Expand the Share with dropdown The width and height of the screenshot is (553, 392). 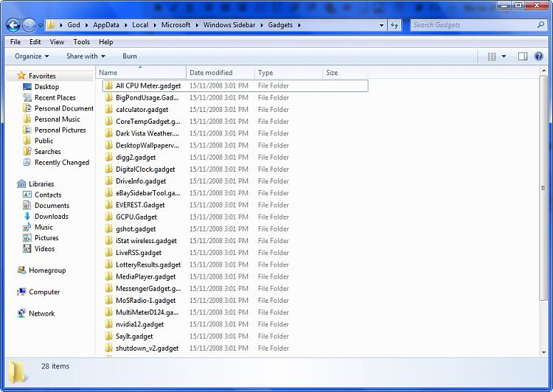86,57
